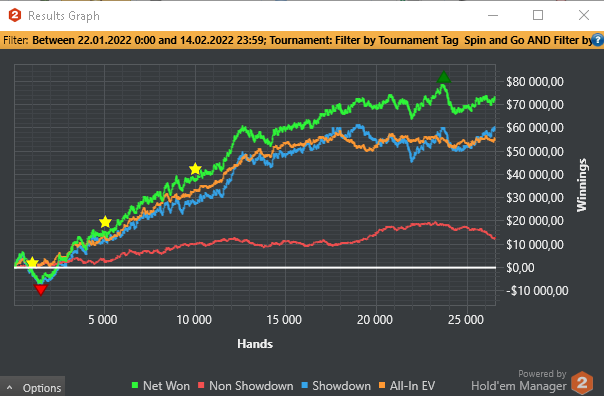Close the Results Graph window
This screenshot has height=396, width=604.
(x=584, y=15)
